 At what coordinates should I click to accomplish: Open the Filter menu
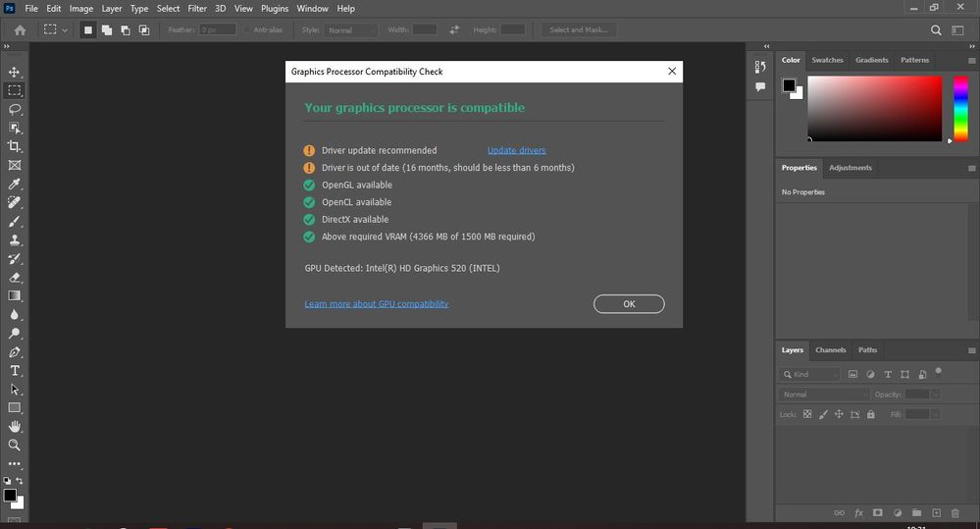tap(197, 9)
